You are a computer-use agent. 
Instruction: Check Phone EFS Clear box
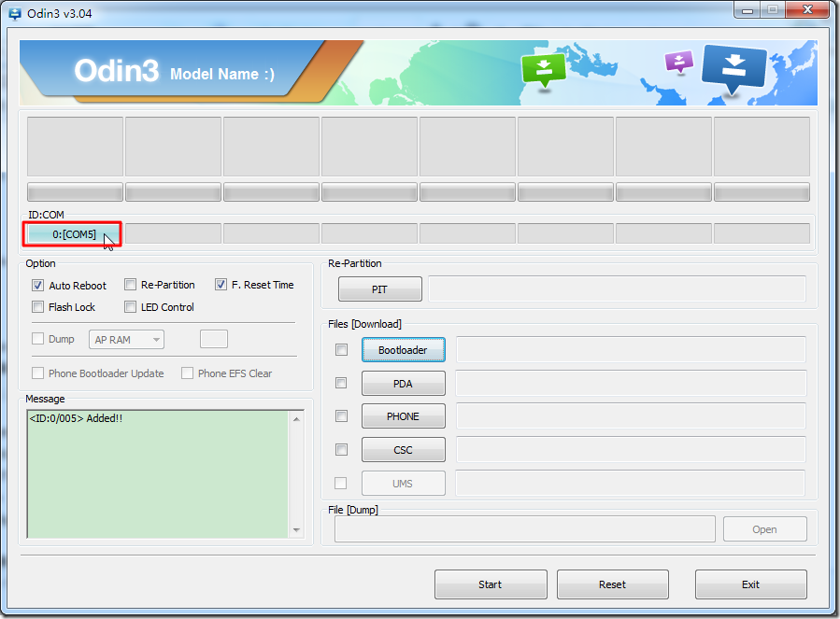pos(187,373)
